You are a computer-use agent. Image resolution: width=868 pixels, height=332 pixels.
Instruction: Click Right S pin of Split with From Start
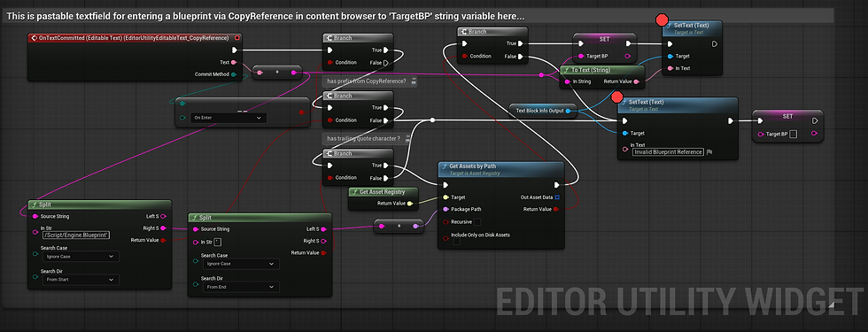point(163,228)
